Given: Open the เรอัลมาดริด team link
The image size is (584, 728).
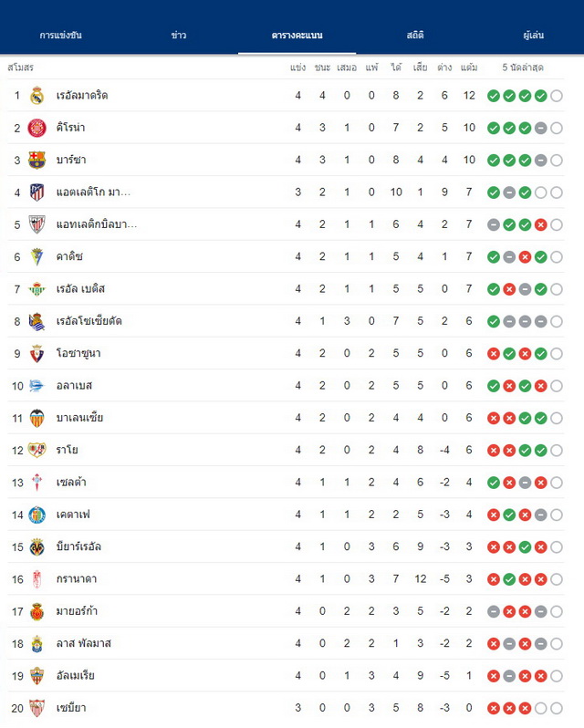Looking at the screenshot, I should 82,96.
